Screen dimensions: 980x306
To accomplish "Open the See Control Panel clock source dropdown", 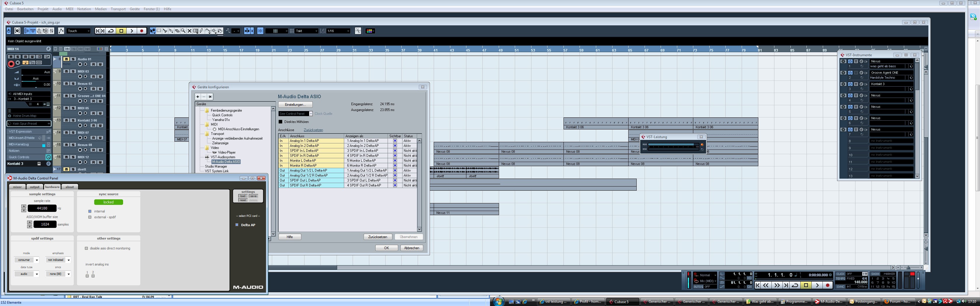I will pos(295,114).
